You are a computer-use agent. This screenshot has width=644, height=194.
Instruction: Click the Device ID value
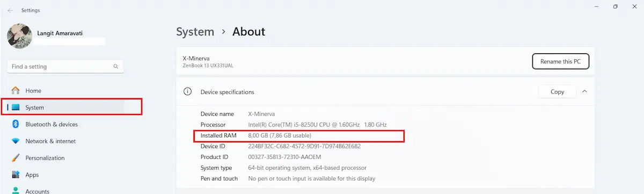(x=304, y=146)
